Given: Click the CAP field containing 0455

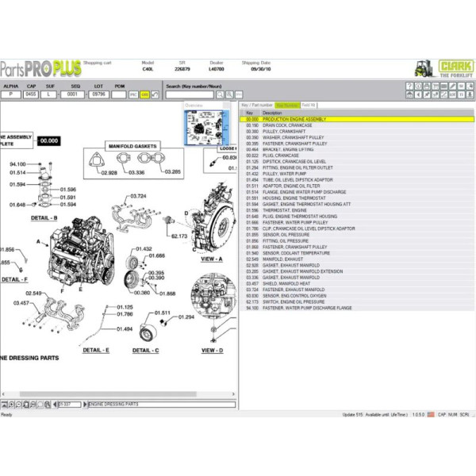Looking at the screenshot, I should pyautogui.click(x=31, y=94).
